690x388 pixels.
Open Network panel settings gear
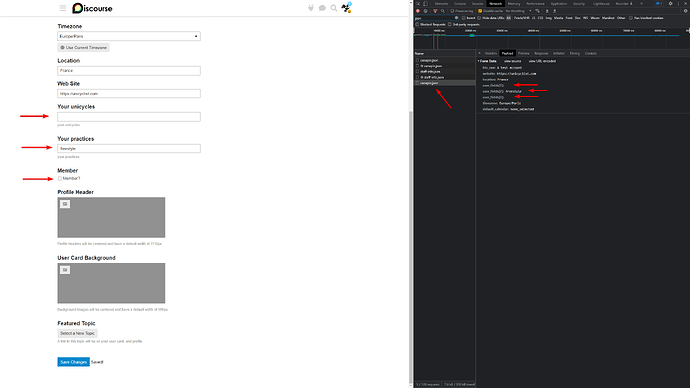point(685,11)
